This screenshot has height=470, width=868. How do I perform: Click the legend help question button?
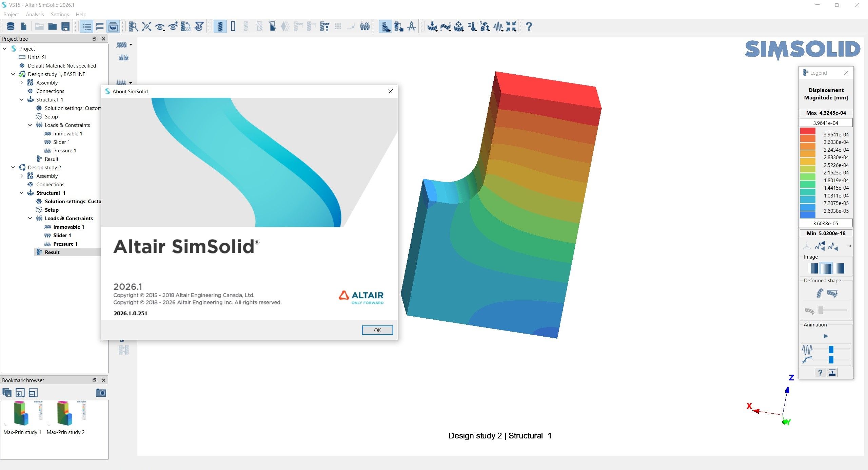coord(820,373)
